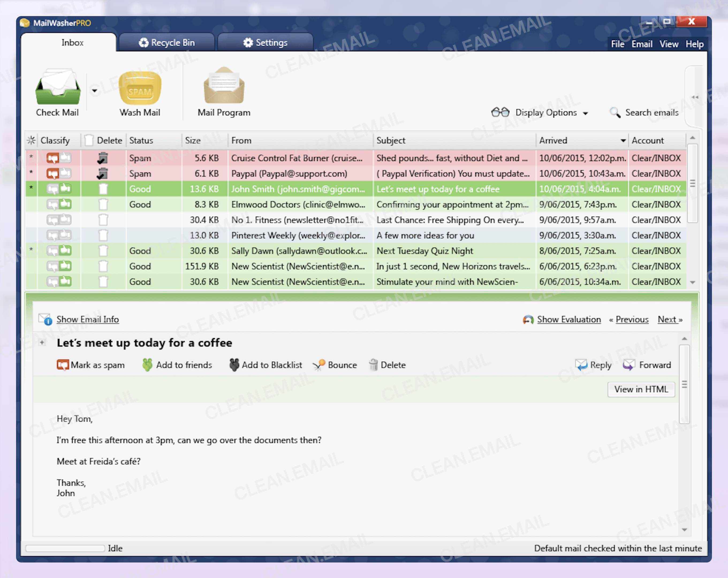Go to the Next email link

click(667, 319)
